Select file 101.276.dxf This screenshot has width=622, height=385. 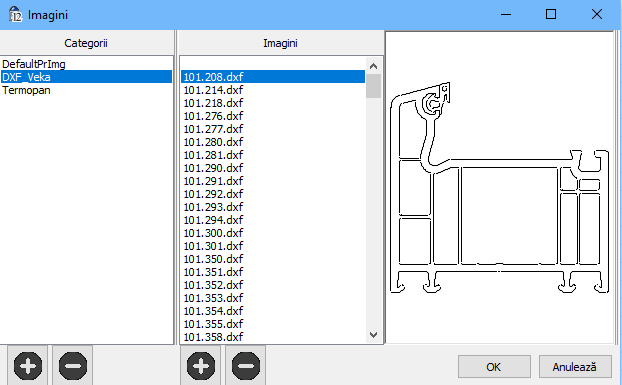(x=273, y=116)
